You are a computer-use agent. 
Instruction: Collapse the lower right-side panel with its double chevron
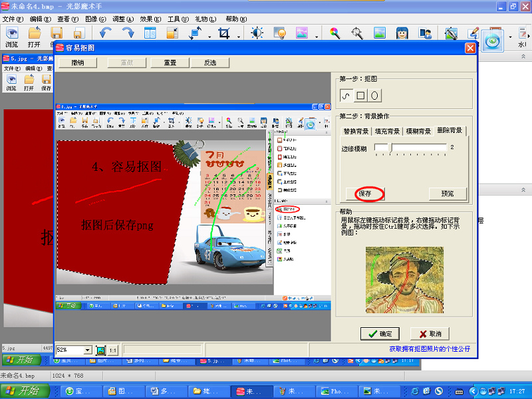523,190
